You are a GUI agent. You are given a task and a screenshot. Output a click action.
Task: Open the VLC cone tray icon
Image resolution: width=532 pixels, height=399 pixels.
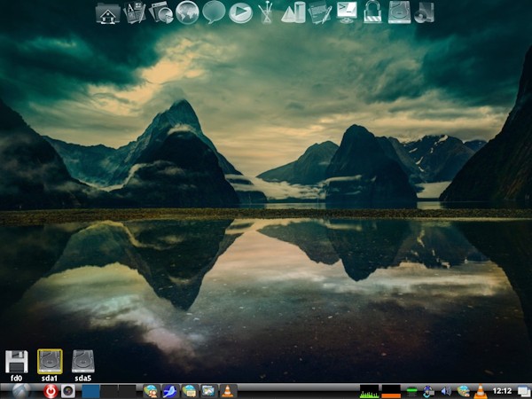click(x=480, y=391)
